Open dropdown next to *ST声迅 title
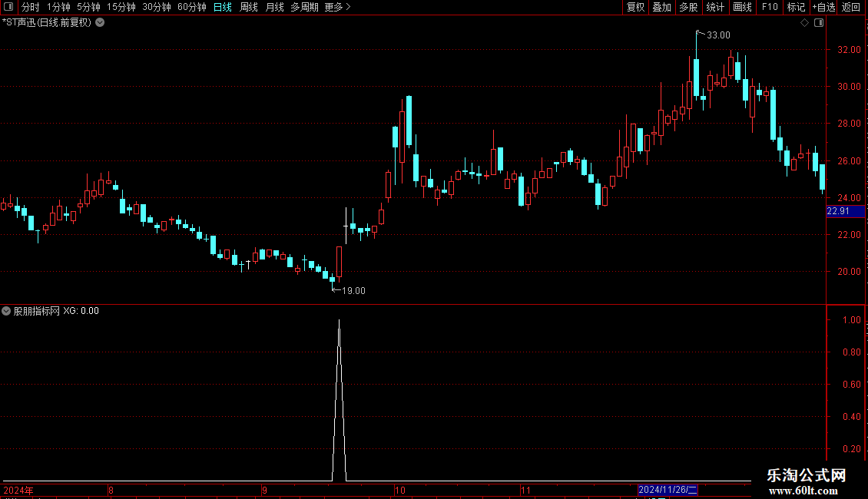The width and height of the screenshot is (868, 499). tap(100, 23)
